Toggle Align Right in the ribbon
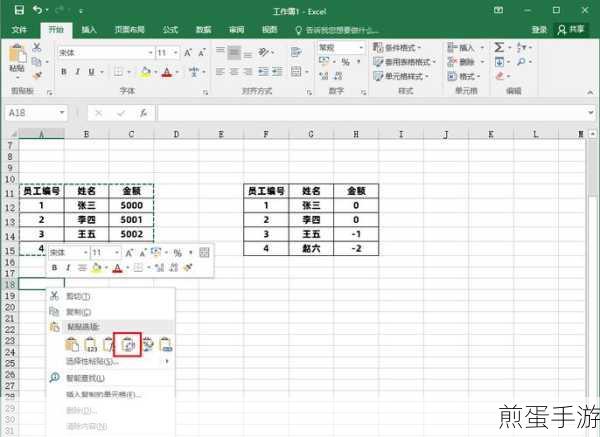Screen dimensions: 600x437 (x=248, y=72)
